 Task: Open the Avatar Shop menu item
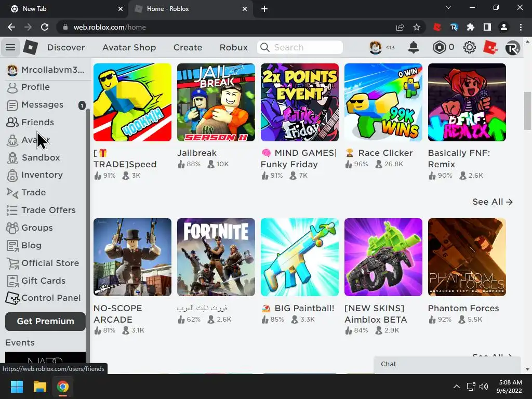coord(129,47)
